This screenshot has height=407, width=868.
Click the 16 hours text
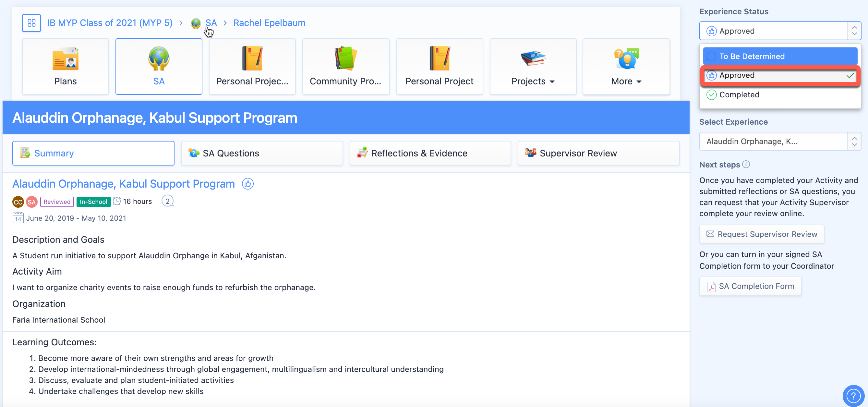click(138, 201)
